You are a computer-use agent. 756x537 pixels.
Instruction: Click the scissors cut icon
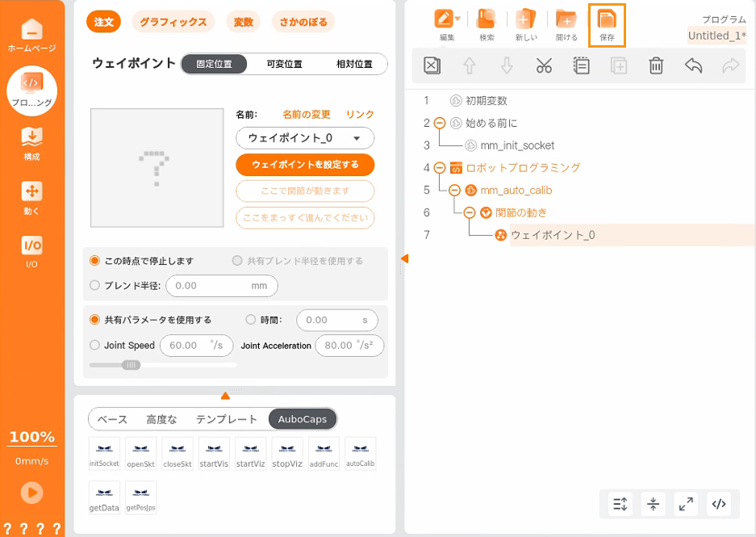(544, 66)
